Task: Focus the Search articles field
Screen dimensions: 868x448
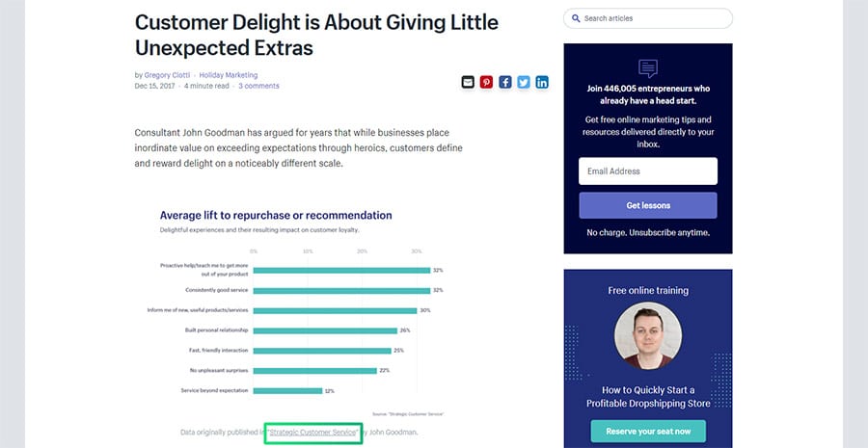Action: tap(648, 18)
